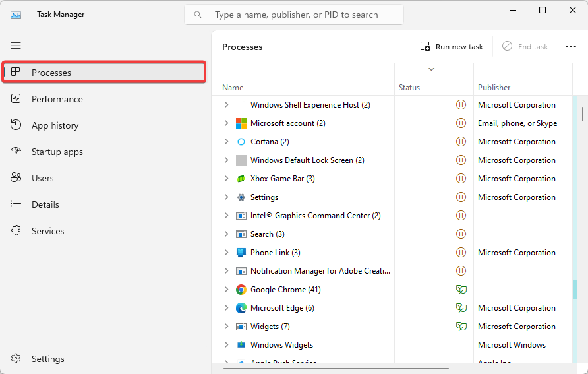Go to the Services section

[x=47, y=231]
